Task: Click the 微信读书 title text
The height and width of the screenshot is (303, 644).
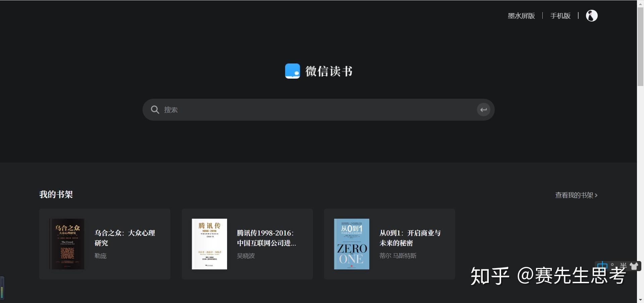Action: (x=329, y=71)
